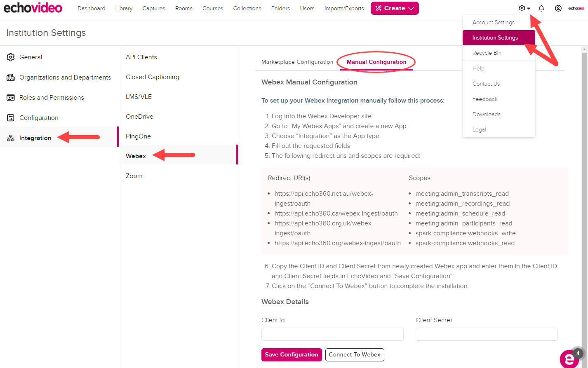Select Zoom in the integration list

(x=134, y=176)
